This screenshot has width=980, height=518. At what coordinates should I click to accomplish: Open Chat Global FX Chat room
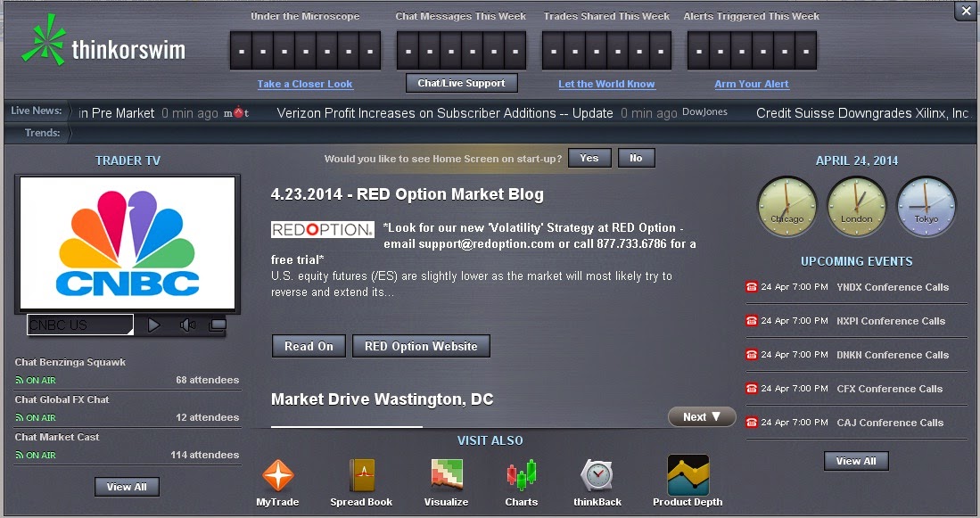click(62, 399)
